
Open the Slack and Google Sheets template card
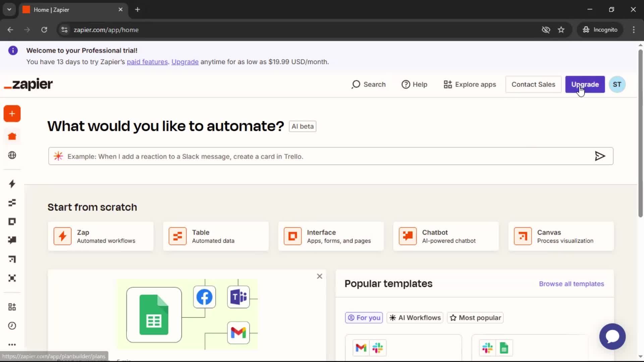[530, 348]
